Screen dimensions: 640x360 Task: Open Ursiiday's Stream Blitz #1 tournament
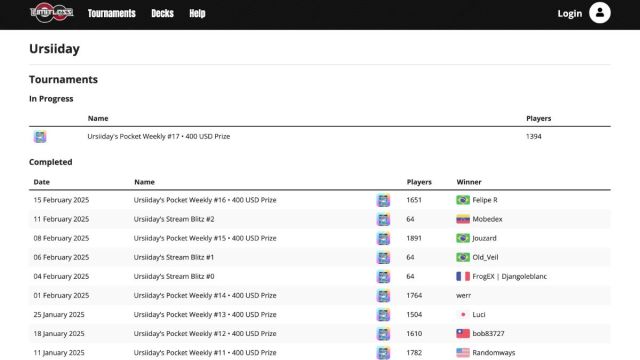[174, 258]
